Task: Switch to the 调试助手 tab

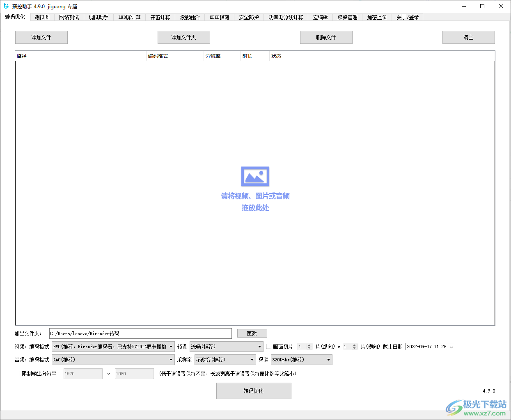Action: (99, 17)
